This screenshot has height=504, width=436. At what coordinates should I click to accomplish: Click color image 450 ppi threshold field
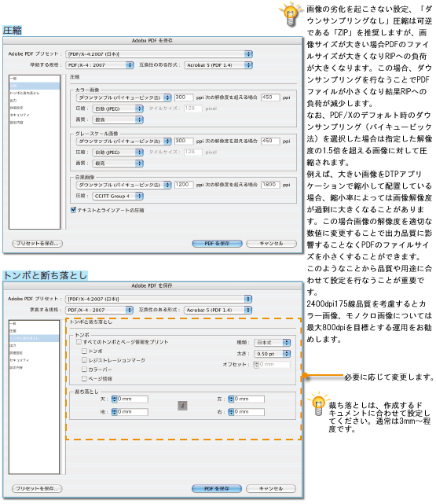pyautogui.click(x=270, y=97)
